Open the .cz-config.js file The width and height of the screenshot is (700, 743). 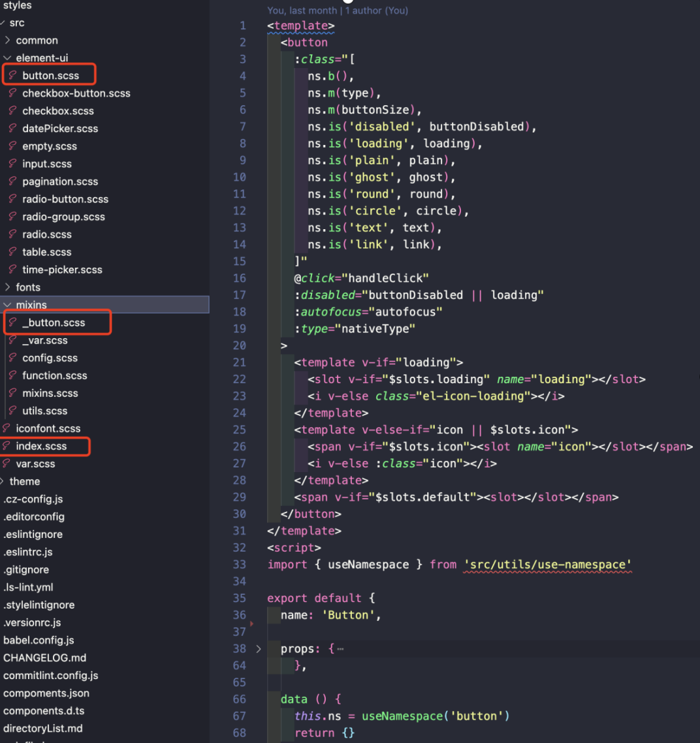click(33, 499)
